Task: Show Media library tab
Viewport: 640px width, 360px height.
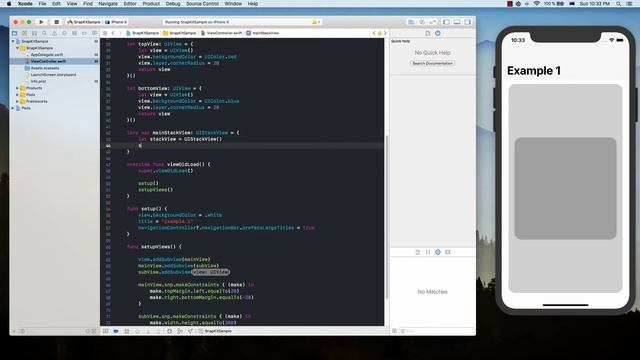Action: point(448,252)
